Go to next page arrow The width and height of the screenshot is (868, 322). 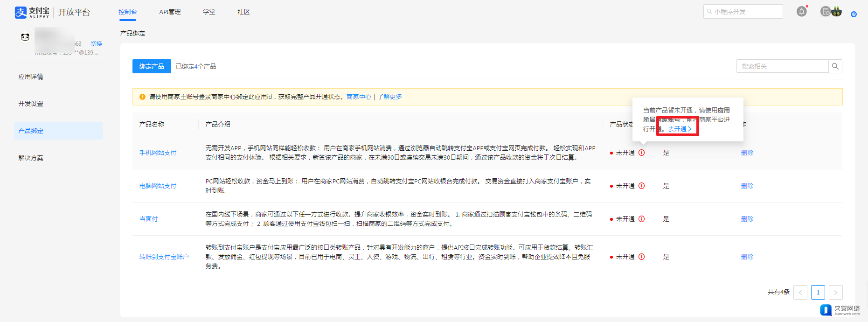click(x=835, y=292)
